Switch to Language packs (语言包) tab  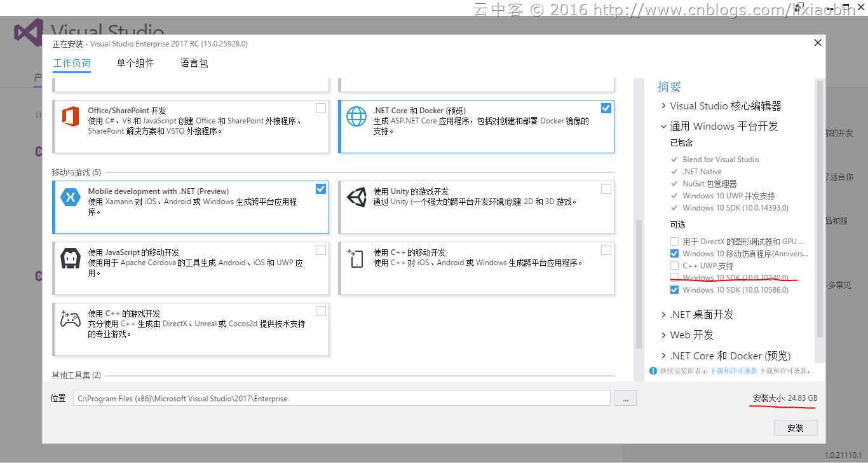pos(194,64)
